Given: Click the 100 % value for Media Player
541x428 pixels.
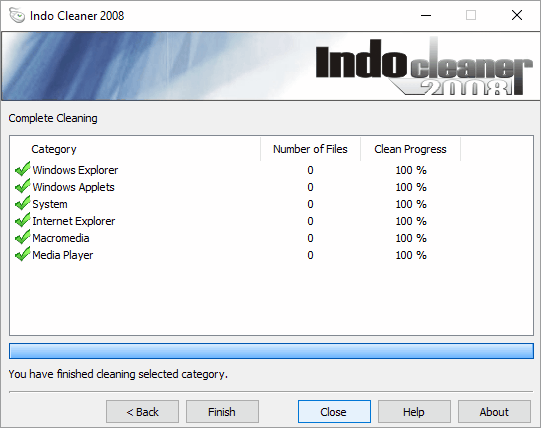Looking at the screenshot, I should 411,255.
